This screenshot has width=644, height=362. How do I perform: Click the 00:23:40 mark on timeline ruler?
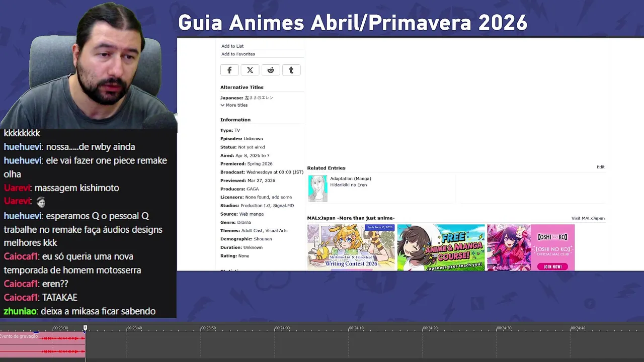click(x=134, y=328)
